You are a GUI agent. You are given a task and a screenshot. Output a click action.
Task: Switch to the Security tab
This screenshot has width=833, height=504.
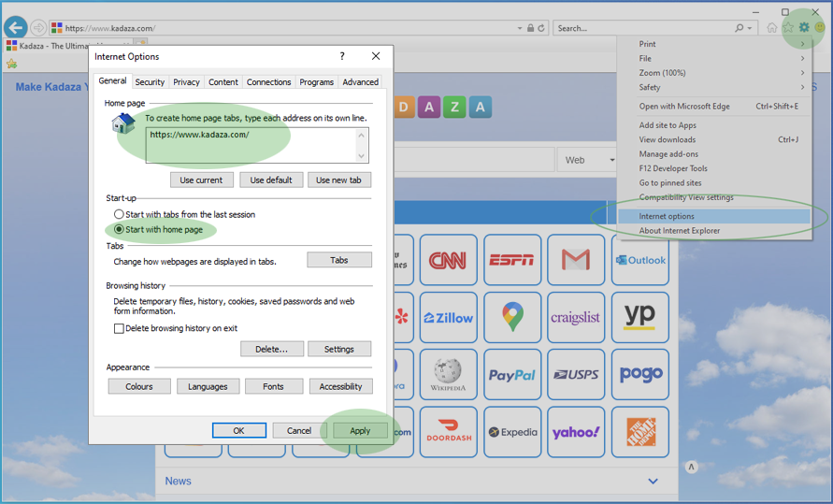pyautogui.click(x=150, y=81)
